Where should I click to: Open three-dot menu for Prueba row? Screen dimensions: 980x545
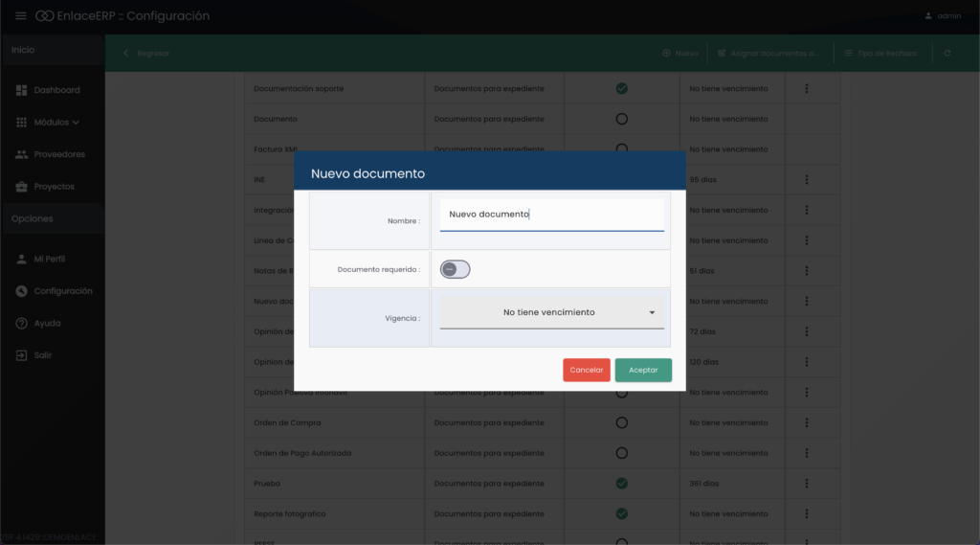(807, 484)
